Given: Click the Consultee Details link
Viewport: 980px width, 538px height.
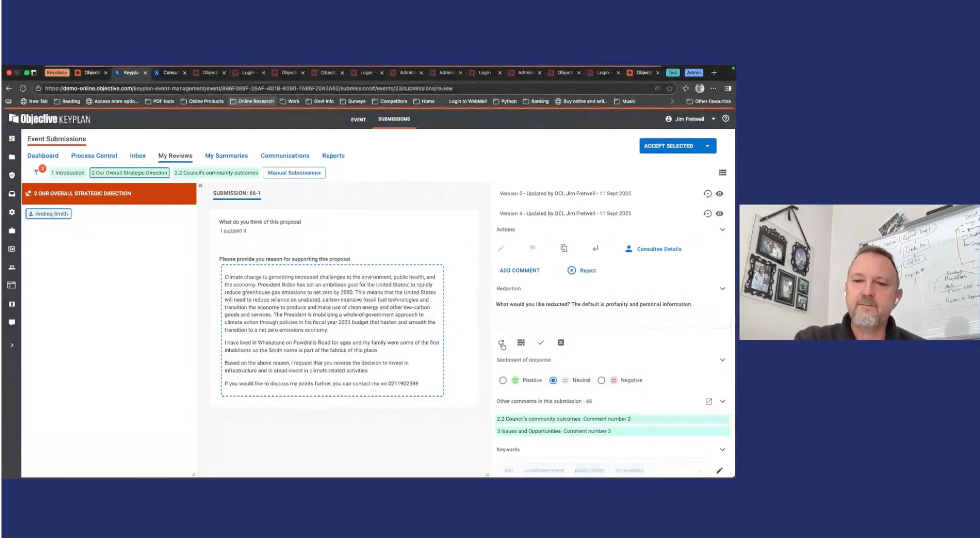Looking at the screenshot, I should coord(659,249).
